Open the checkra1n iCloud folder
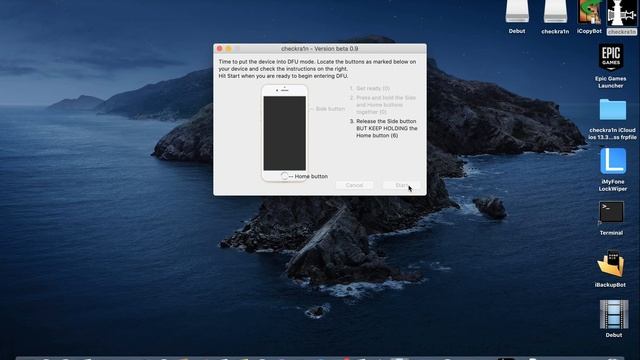 613,109
